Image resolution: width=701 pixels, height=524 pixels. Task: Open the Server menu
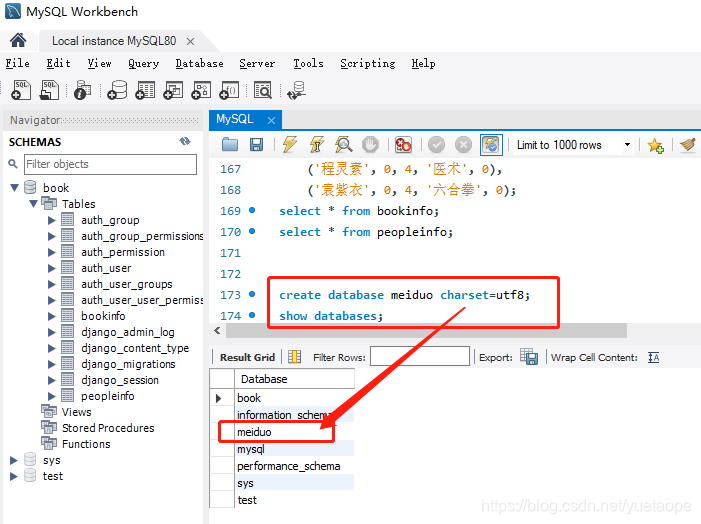(x=257, y=63)
